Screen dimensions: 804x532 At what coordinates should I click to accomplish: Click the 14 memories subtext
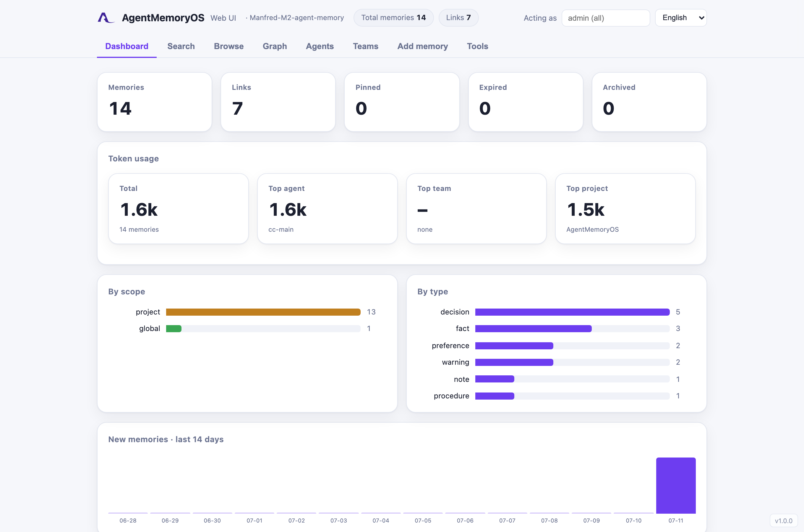coord(139,229)
